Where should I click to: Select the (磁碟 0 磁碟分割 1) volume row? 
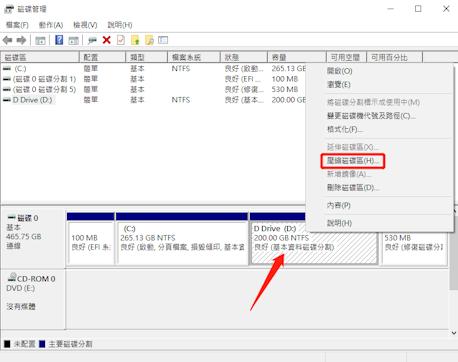tap(153, 79)
